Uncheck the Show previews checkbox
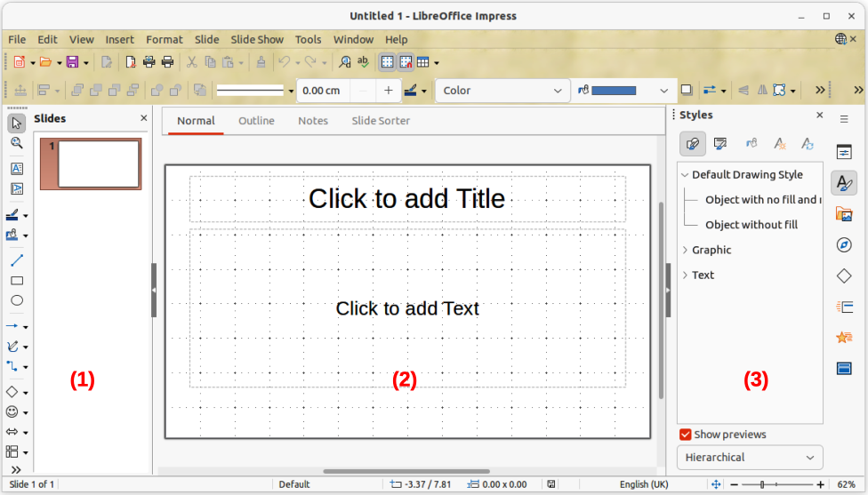 pyautogui.click(x=686, y=435)
